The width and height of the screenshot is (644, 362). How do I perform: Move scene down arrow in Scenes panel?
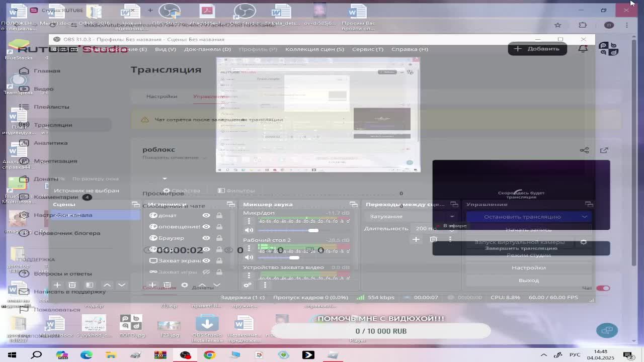click(x=121, y=285)
